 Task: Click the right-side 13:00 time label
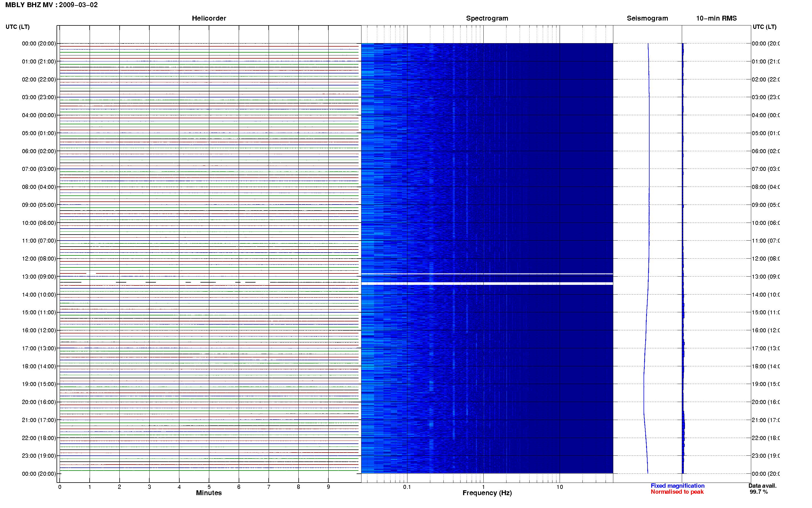pos(765,277)
